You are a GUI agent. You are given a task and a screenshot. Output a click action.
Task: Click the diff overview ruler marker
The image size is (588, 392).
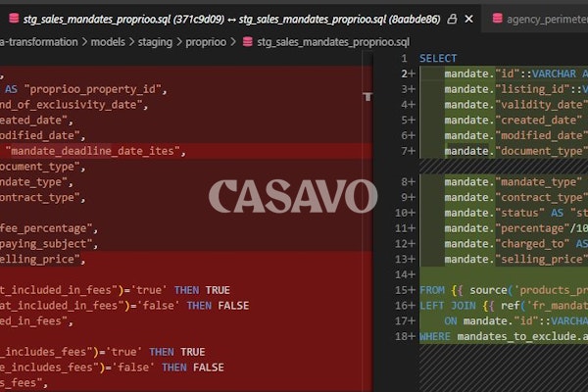[367, 96]
